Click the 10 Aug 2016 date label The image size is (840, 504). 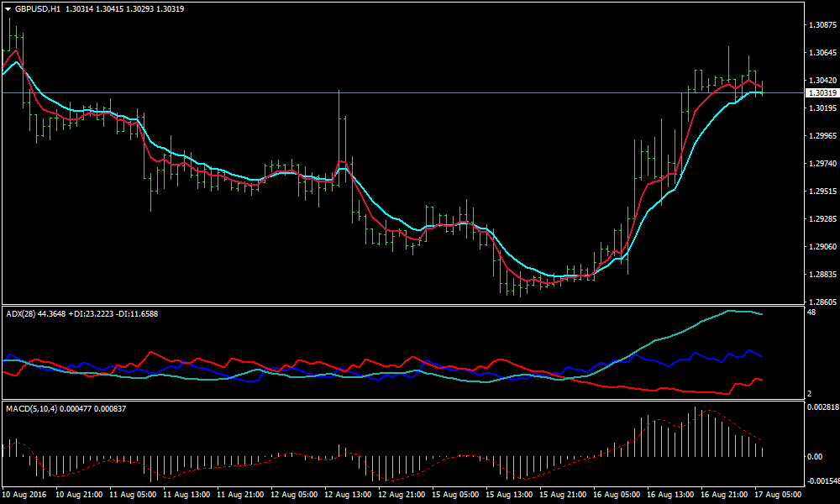(24, 495)
